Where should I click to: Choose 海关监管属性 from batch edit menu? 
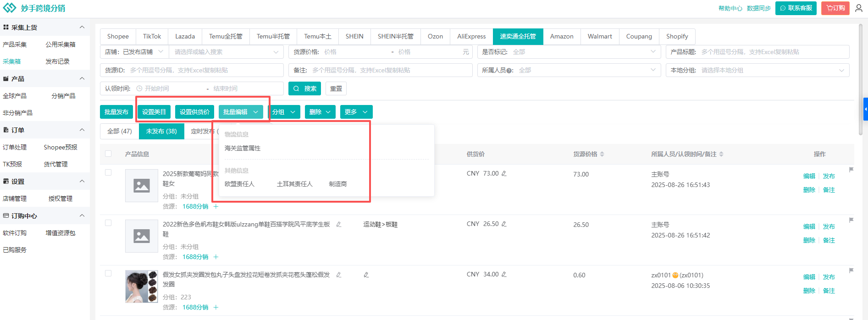pyautogui.click(x=243, y=149)
